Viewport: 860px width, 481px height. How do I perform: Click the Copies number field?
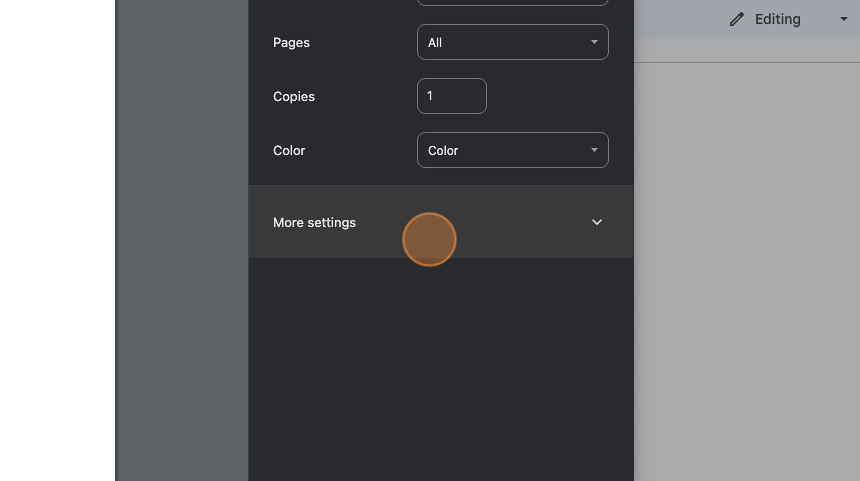(451, 96)
